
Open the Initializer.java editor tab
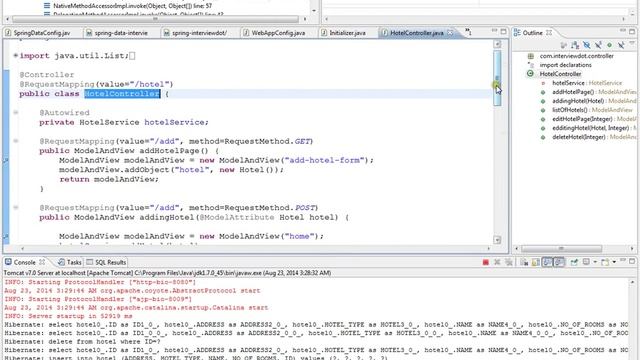343,33
